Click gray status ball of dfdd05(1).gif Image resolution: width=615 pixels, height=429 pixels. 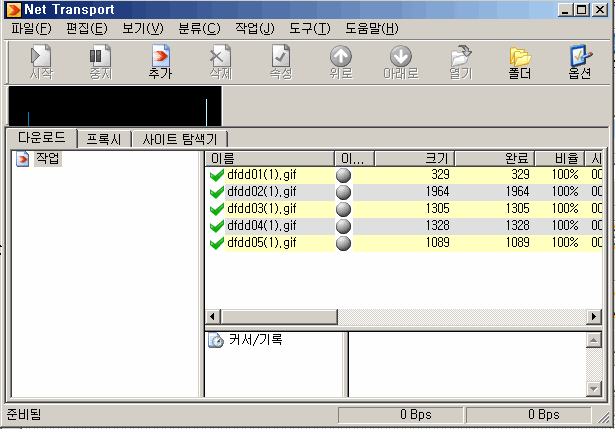(344, 243)
